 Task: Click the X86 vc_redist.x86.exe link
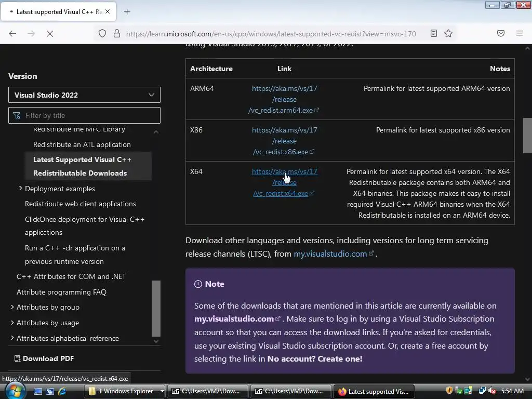pyautogui.click(x=284, y=141)
